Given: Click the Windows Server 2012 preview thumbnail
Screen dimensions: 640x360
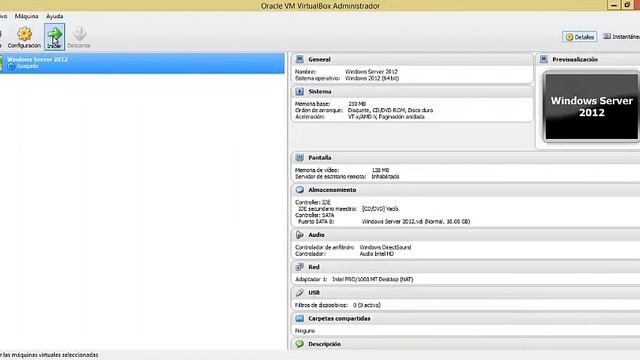Looking at the screenshot, I should pyautogui.click(x=591, y=107).
